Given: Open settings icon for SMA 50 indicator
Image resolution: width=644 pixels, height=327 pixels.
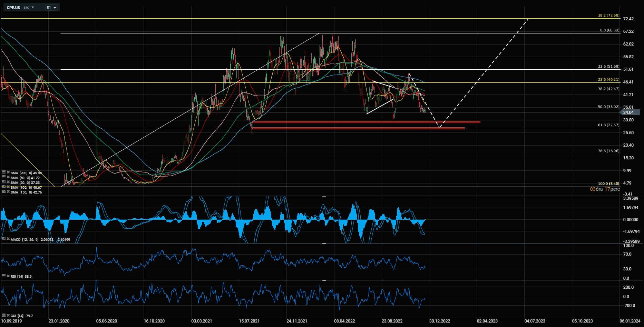Looking at the screenshot, I should (x=4, y=177).
